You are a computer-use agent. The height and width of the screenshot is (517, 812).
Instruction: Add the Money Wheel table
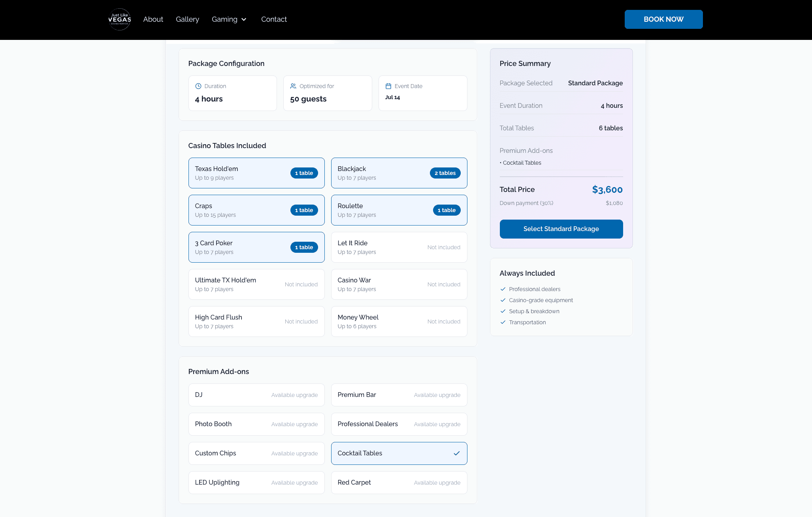[399, 321]
